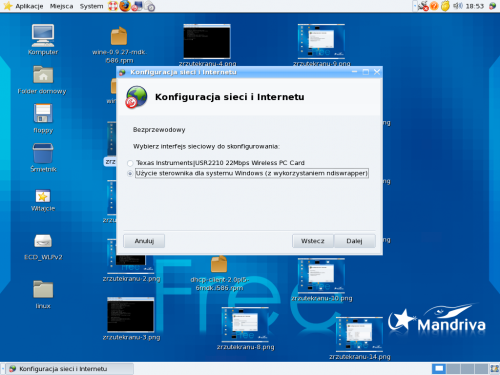Minimize the Konfiguracja sieci i Internetu window
The height and width of the screenshot is (375, 500).
tap(354, 72)
